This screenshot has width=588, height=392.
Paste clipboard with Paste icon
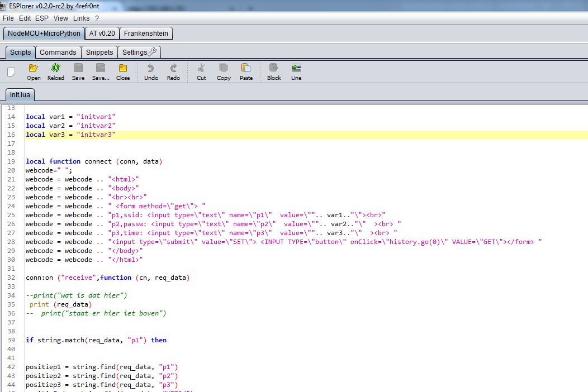click(x=246, y=72)
